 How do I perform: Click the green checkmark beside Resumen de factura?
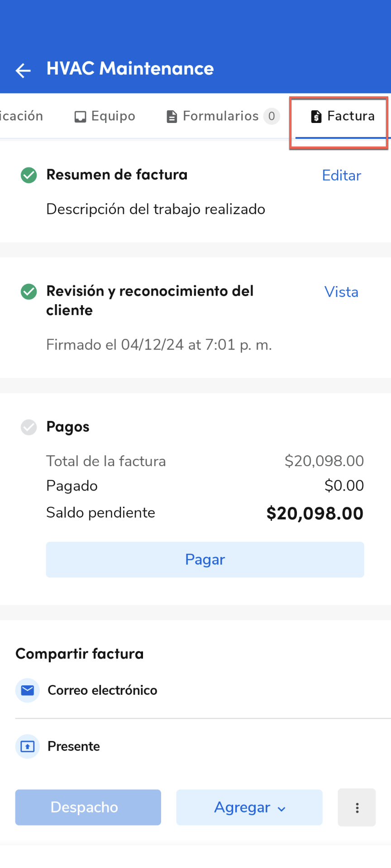tap(29, 175)
